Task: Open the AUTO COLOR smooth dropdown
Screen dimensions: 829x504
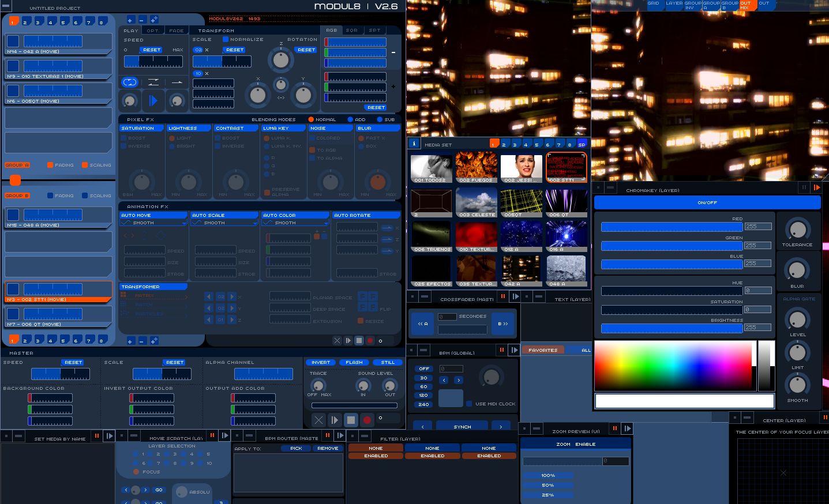Action: 295,221
